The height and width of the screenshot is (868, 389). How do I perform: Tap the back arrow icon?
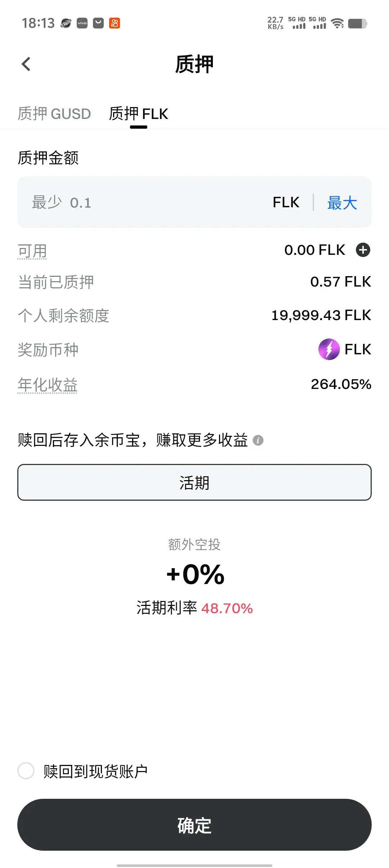26,64
